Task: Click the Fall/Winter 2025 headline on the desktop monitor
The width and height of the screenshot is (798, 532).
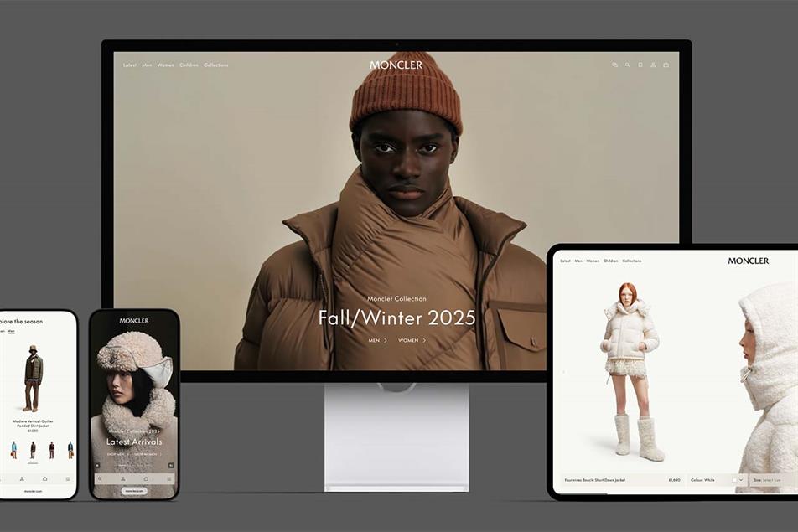Action: point(396,318)
